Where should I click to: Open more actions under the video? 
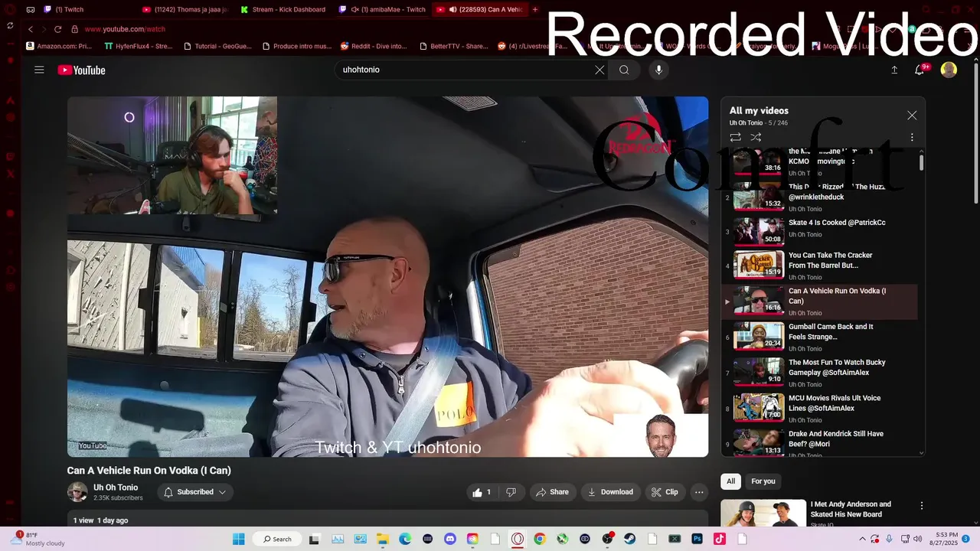tap(698, 492)
